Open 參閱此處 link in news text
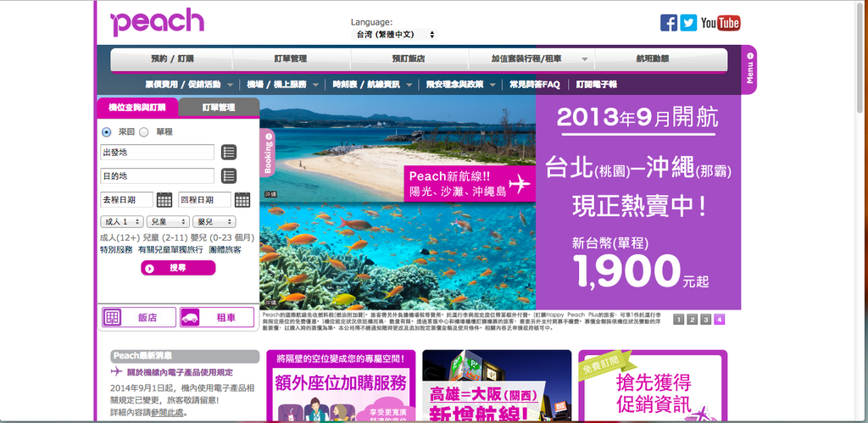Image resolution: width=868 pixels, height=423 pixels. 168,413
